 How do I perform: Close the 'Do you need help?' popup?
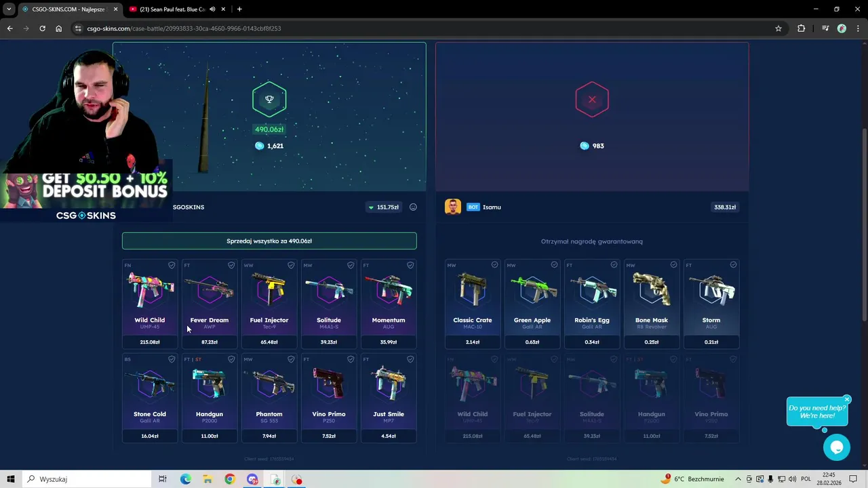pos(847,399)
